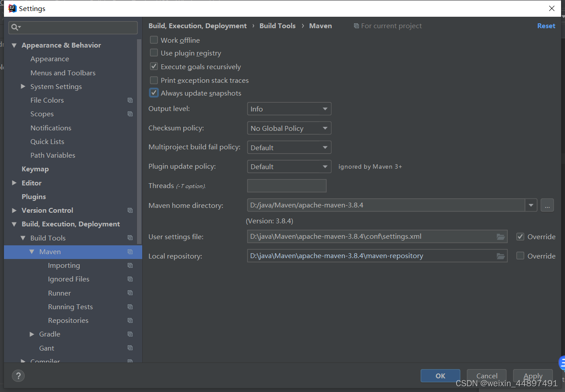Image resolution: width=565 pixels, height=392 pixels.
Task: Expand the Gradle node
Action: [32, 334]
